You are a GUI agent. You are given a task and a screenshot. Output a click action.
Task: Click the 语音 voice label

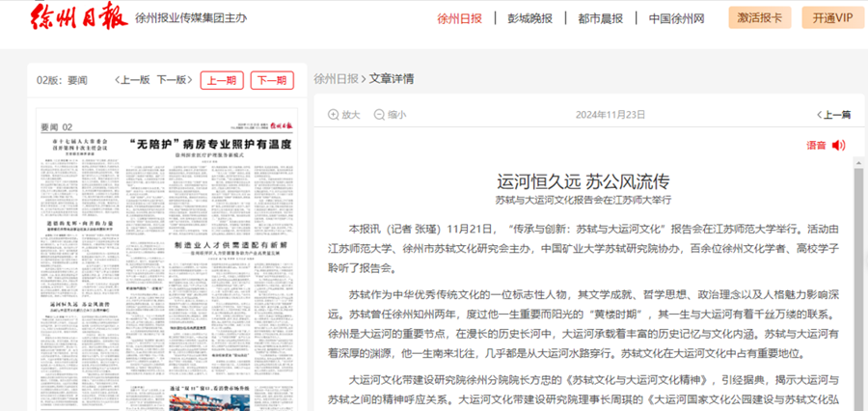click(x=815, y=146)
